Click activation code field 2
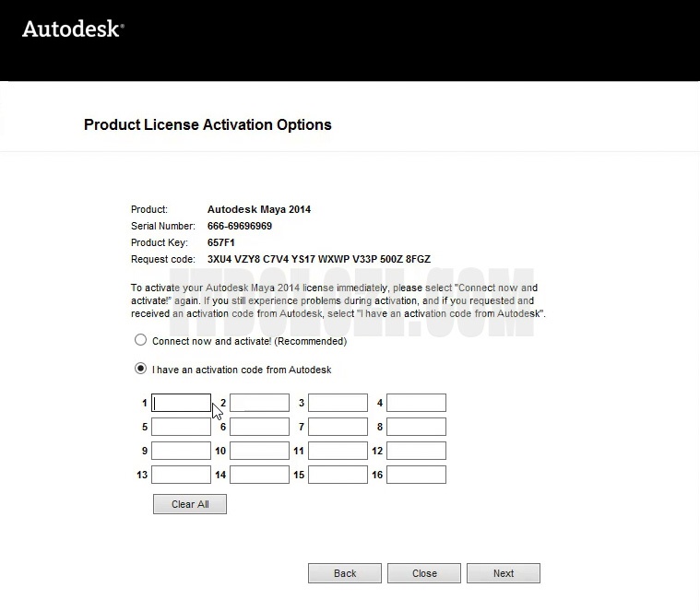 coord(259,403)
